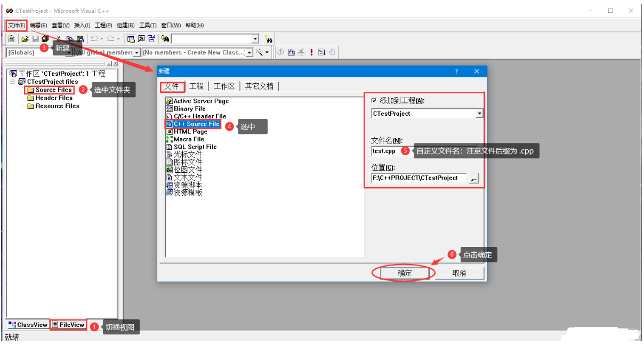Click the 位置 path input field
Screen dimensions: 644x344
[419, 178]
